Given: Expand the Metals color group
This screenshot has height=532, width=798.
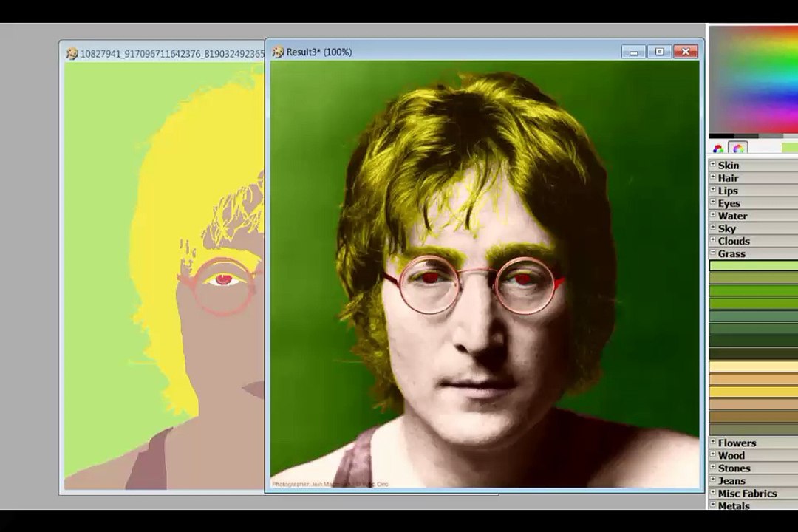Looking at the screenshot, I should 713,505.
